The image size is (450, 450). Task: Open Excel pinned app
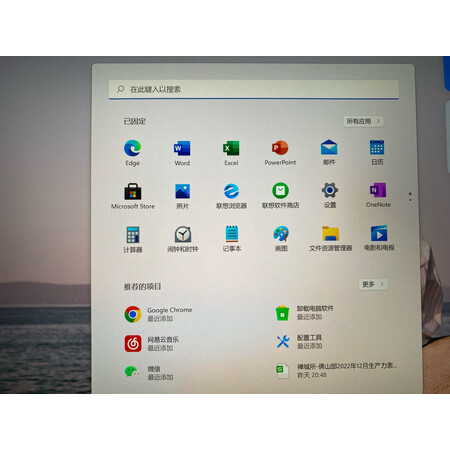pyautogui.click(x=231, y=153)
